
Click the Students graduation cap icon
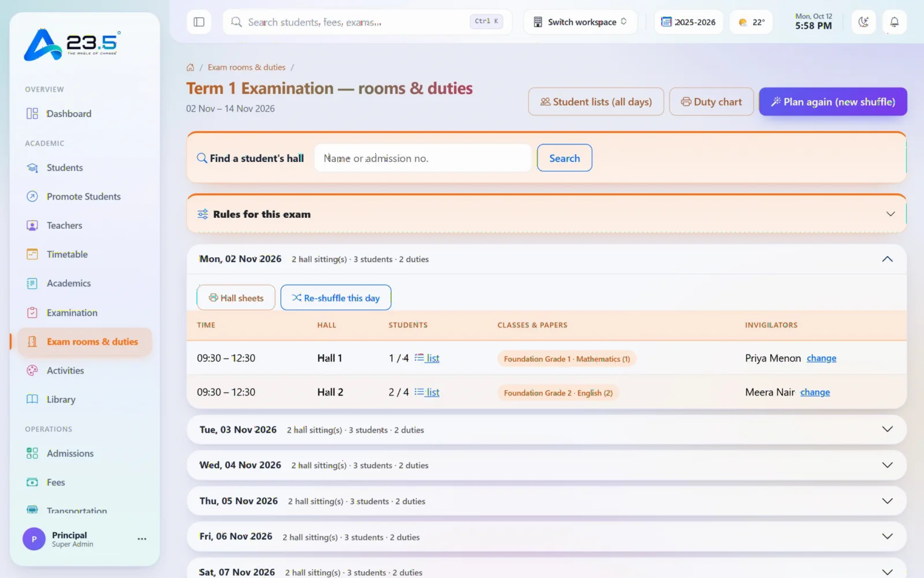click(x=32, y=168)
